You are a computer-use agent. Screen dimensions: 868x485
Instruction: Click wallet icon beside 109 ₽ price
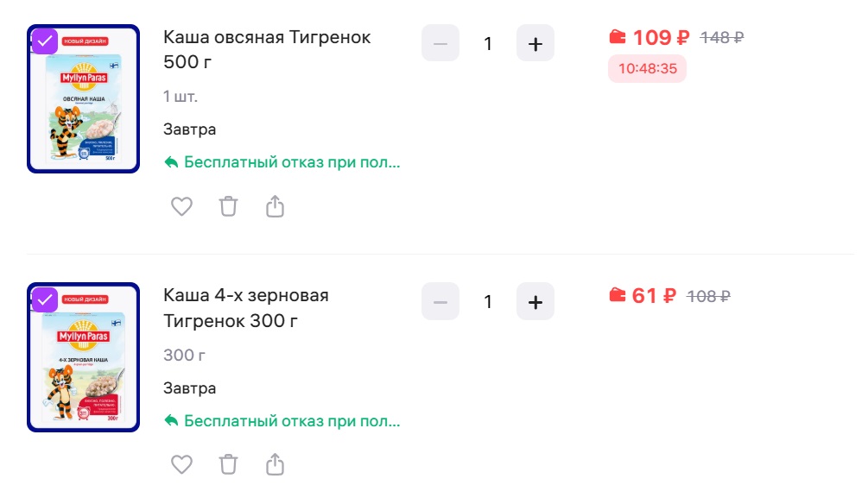[617, 37]
